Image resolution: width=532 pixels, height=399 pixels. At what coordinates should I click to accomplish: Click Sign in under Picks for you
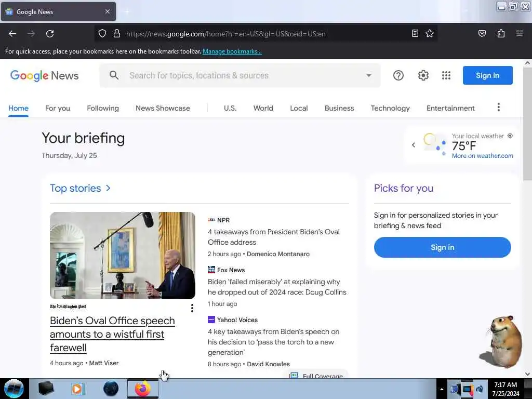pos(443,247)
